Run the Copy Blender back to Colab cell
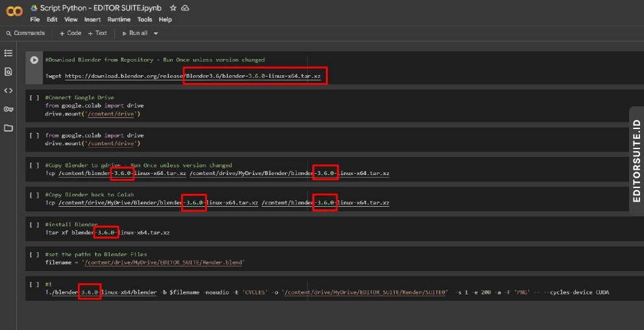 (x=34, y=195)
